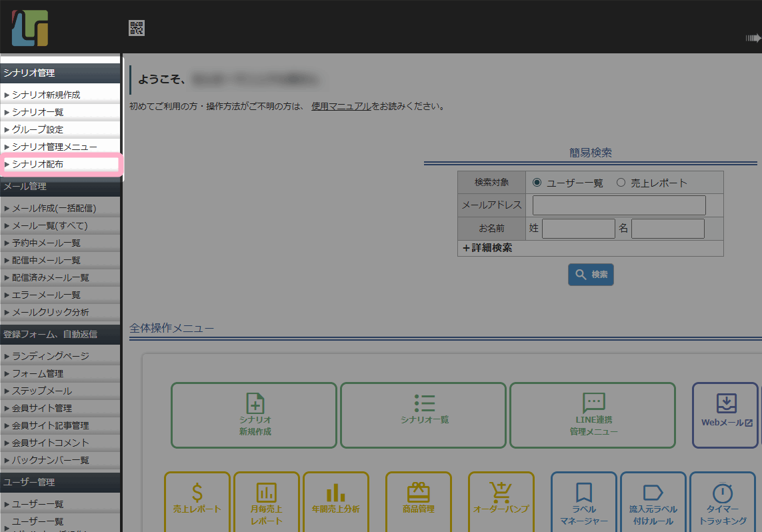Screen dimensions: 762x532
Task: Select ユーザー一覧 radio button
Action: pos(537,183)
